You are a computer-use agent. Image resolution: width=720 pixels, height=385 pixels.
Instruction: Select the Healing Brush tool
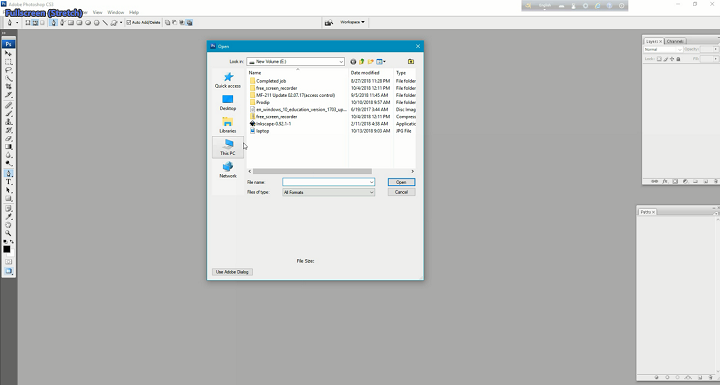(8, 105)
